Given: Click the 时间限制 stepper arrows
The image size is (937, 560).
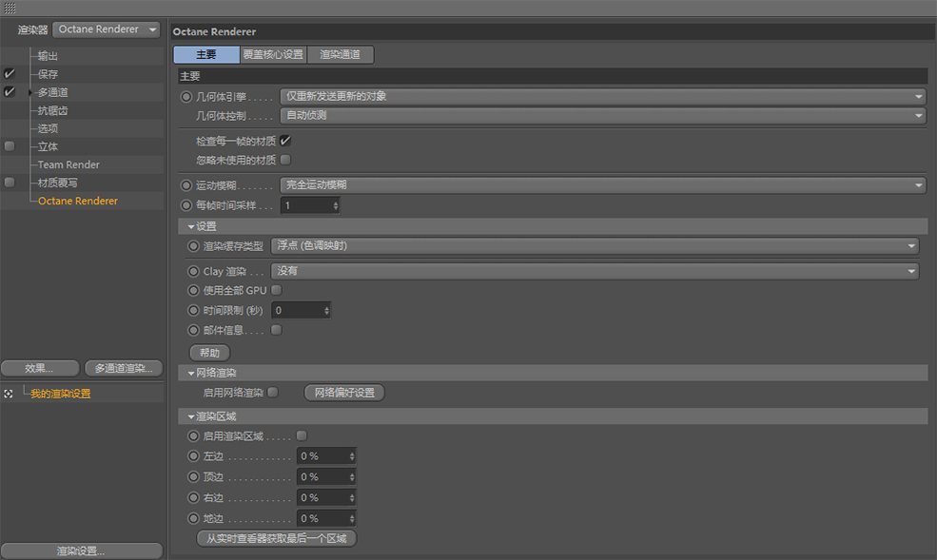Looking at the screenshot, I should coord(327,311).
